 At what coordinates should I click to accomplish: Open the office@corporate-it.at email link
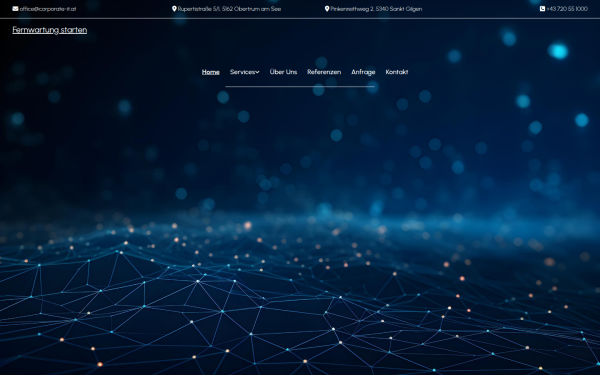[x=48, y=8]
